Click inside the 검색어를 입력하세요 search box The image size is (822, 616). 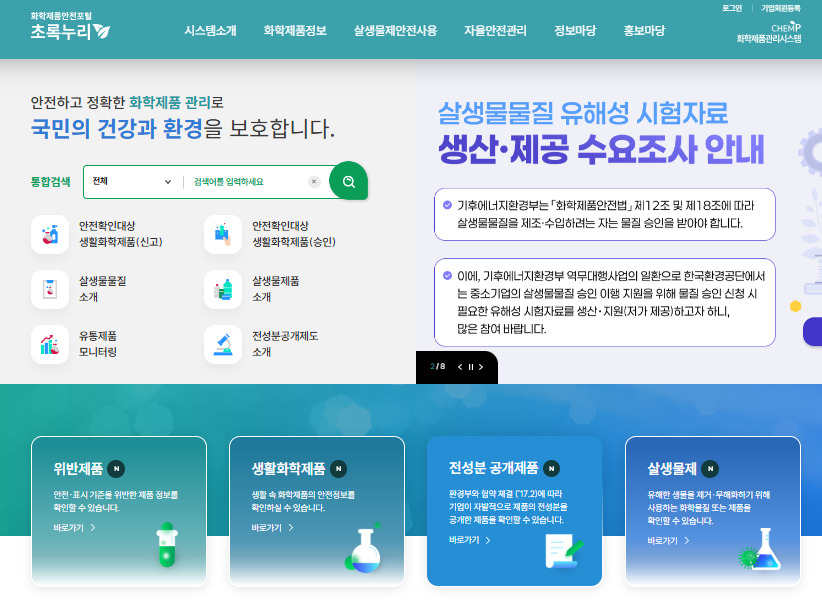(240, 181)
